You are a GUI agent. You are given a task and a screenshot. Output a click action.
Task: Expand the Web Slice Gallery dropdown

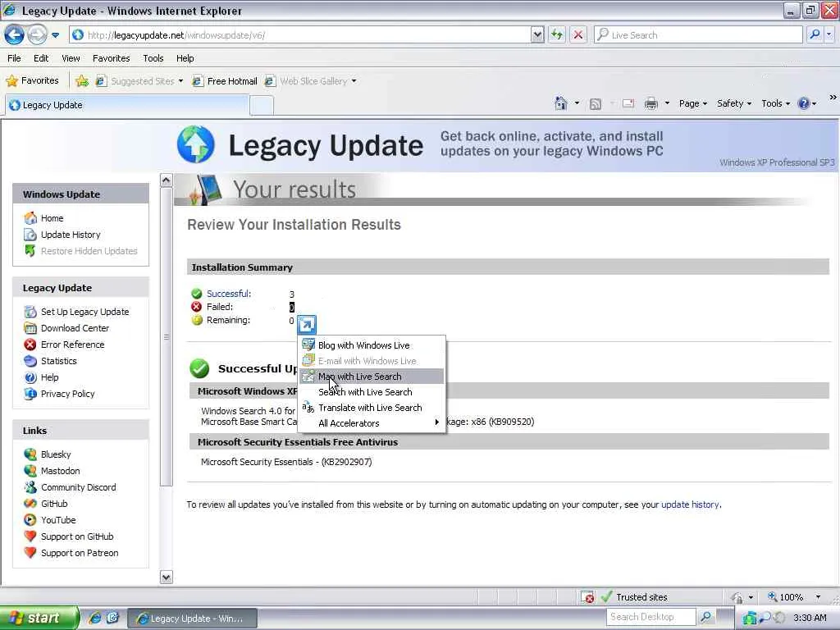tap(354, 81)
